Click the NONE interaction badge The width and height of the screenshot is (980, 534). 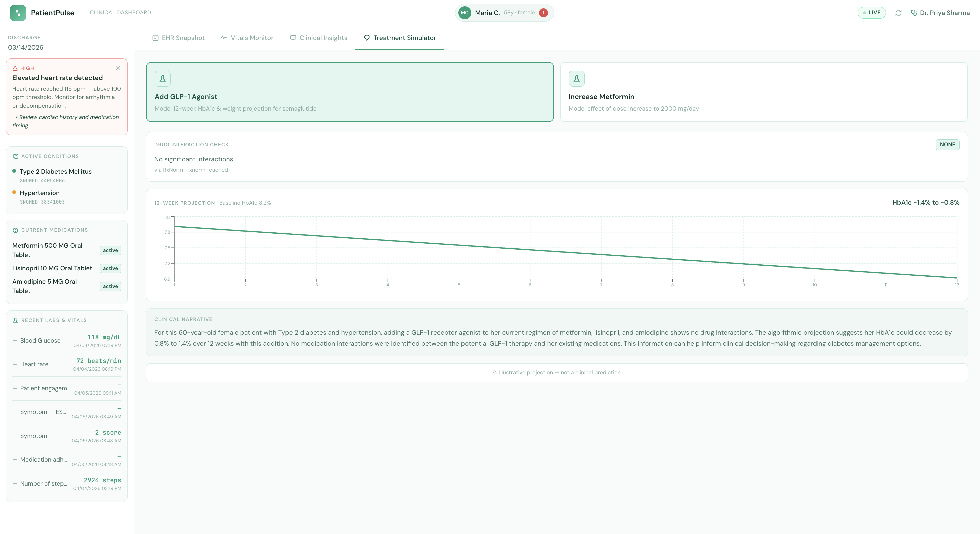tap(947, 145)
